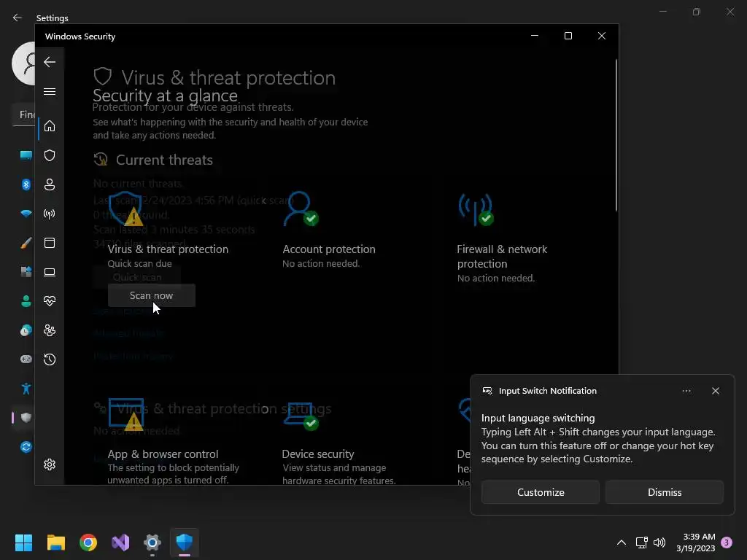Screen dimensions: 747x560
Task: Go to Home in Windows Security sidebar
Action: [x=50, y=126]
